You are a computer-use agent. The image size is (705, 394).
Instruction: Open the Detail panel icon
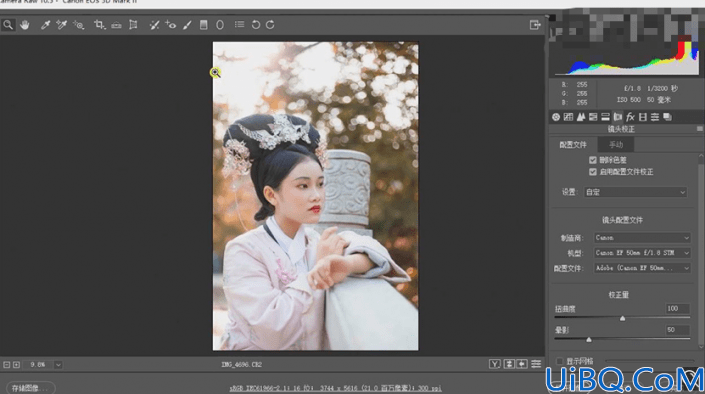(581, 117)
